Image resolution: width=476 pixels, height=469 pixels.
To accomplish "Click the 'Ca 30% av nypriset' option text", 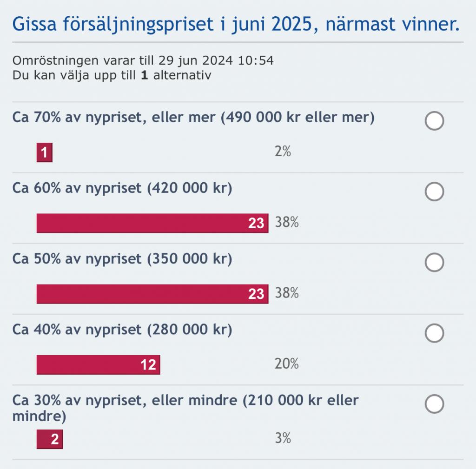I will click(185, 407).
